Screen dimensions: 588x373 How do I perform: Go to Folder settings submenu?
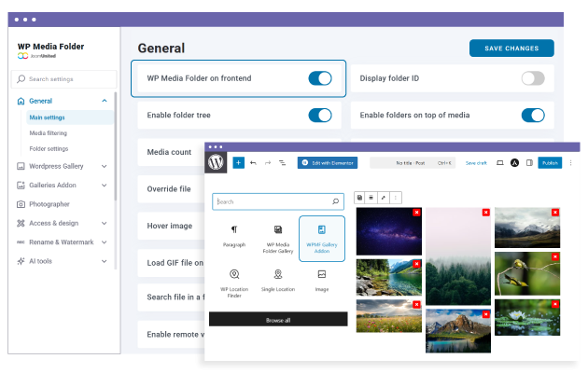click(x=49, y=148)
